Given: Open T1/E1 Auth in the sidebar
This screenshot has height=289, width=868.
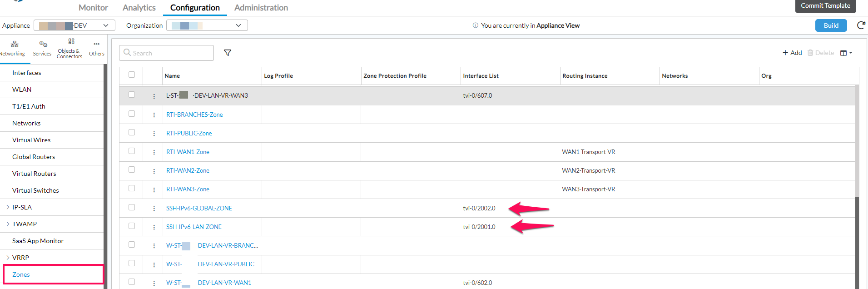Looking at the screenshot, I should pos(29,106).
